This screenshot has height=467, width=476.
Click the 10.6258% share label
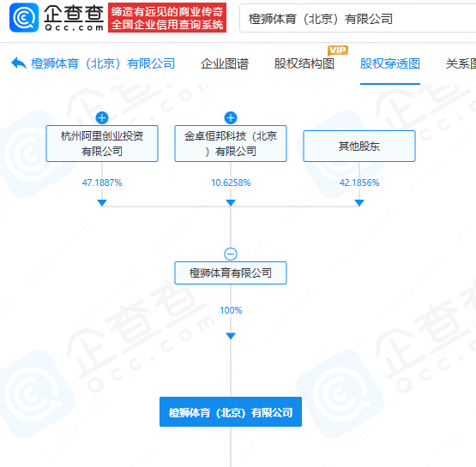click(x=231, y=183)
